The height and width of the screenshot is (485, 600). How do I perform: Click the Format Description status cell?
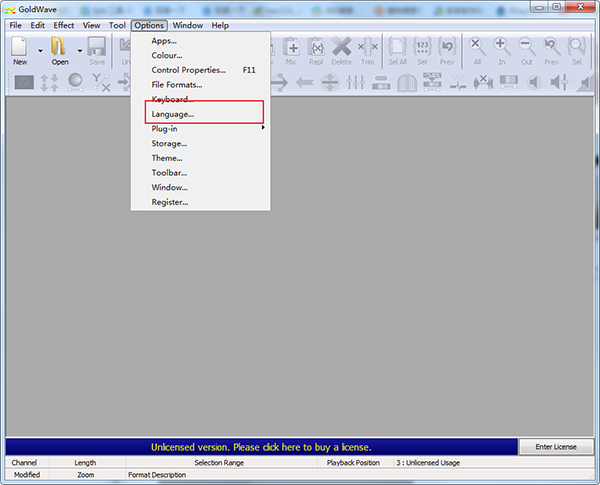[360, 475]
